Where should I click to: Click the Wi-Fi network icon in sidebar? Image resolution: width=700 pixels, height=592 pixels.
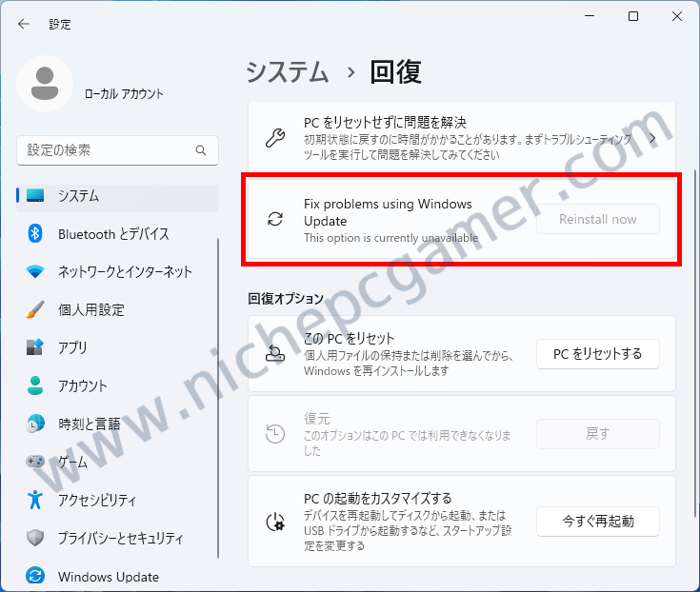pos(35,271)
